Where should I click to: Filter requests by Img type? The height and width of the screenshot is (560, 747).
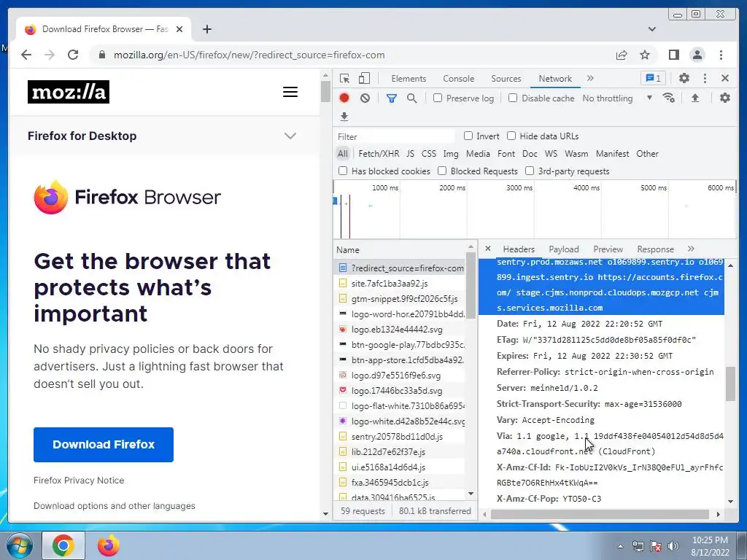click(x=451, y=154)
